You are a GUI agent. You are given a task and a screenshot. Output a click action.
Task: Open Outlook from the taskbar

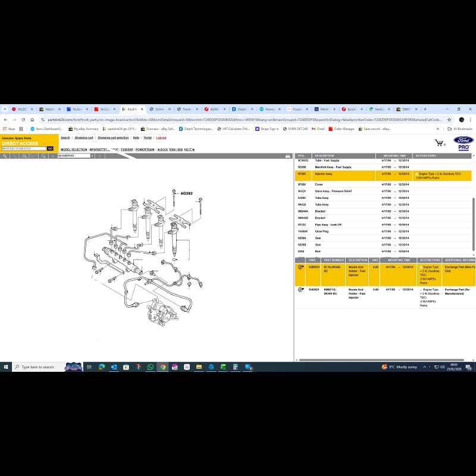click(x=114, y=367)
